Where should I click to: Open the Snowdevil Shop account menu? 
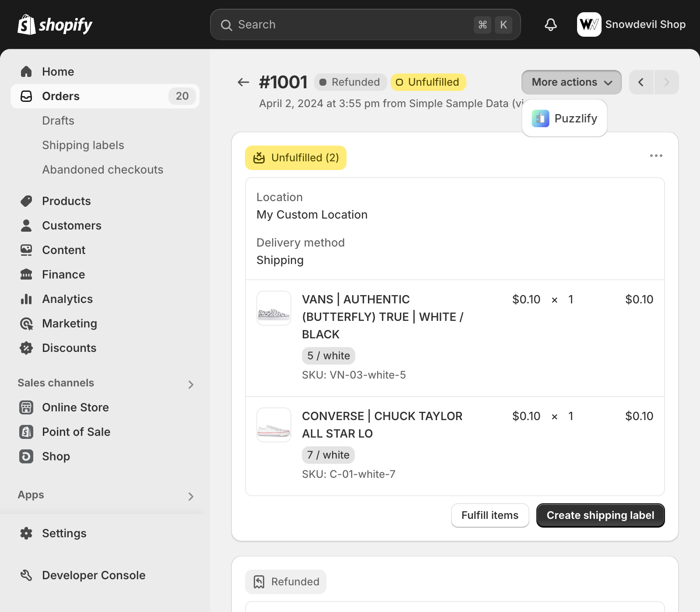(x=631, y=24)
